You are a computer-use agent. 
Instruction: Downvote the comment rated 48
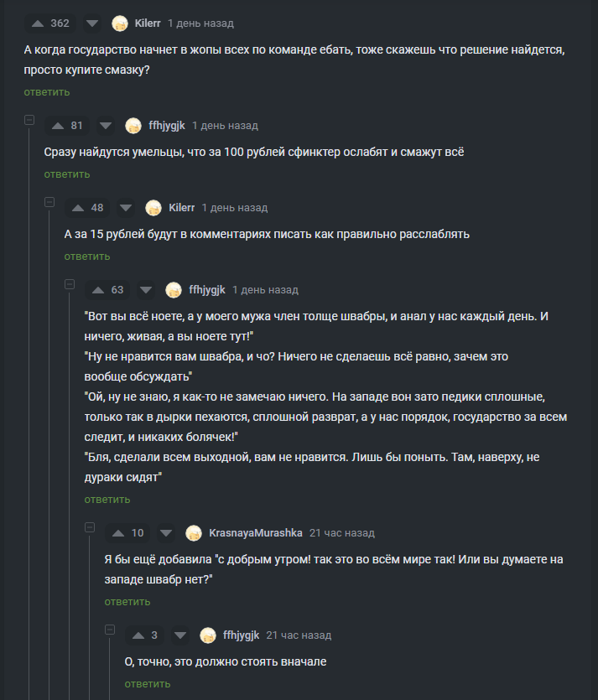click(126, 208)
